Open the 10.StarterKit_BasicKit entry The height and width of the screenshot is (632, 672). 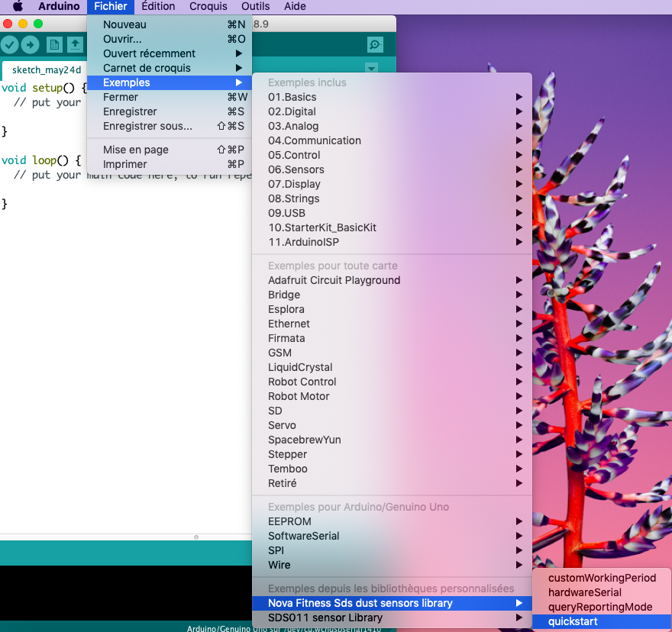393,228
